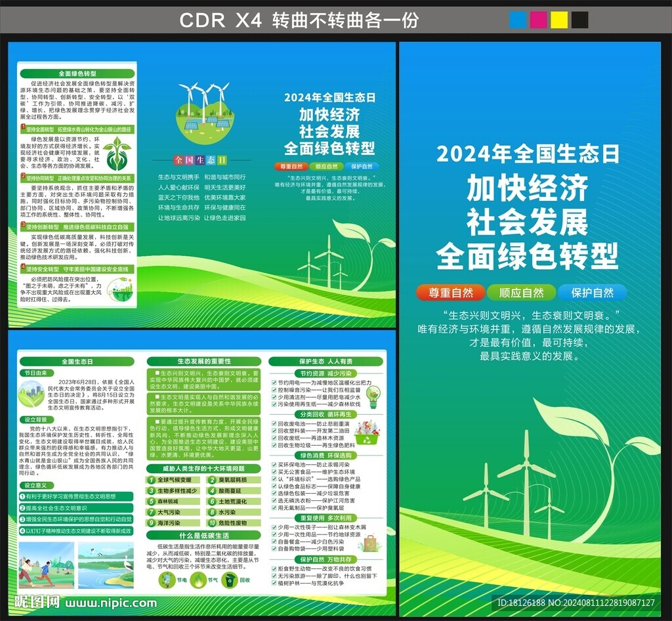This screenshot has height=621, width=672.
Task: Click the hands holding leaf icon
Action: (117, 154)
